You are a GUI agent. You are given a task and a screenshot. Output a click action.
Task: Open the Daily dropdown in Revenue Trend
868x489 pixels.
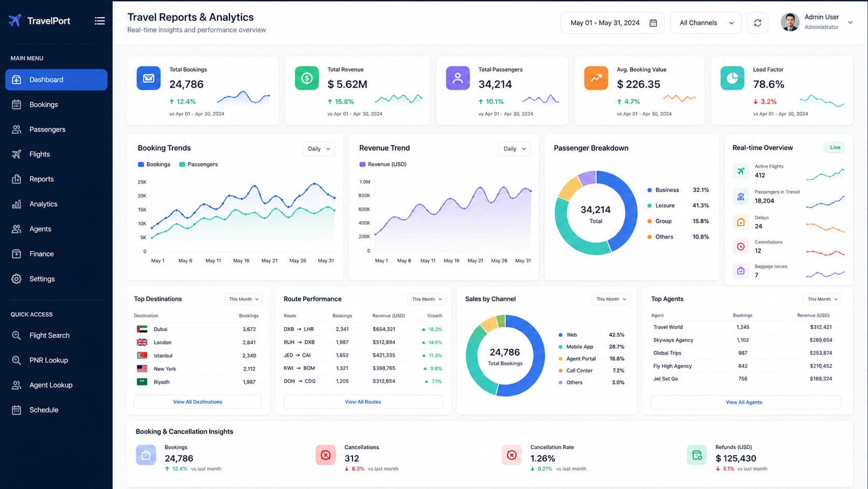[x=514, y=149]
